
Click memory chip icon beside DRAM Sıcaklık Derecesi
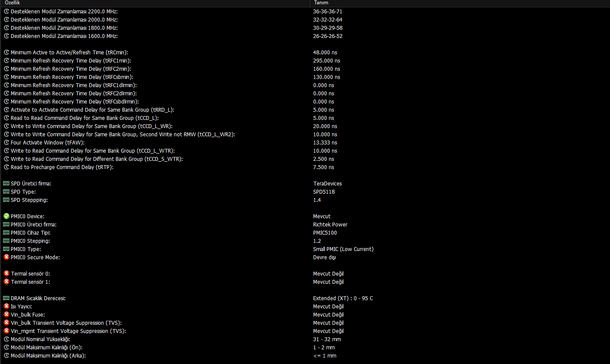point(6,298)
